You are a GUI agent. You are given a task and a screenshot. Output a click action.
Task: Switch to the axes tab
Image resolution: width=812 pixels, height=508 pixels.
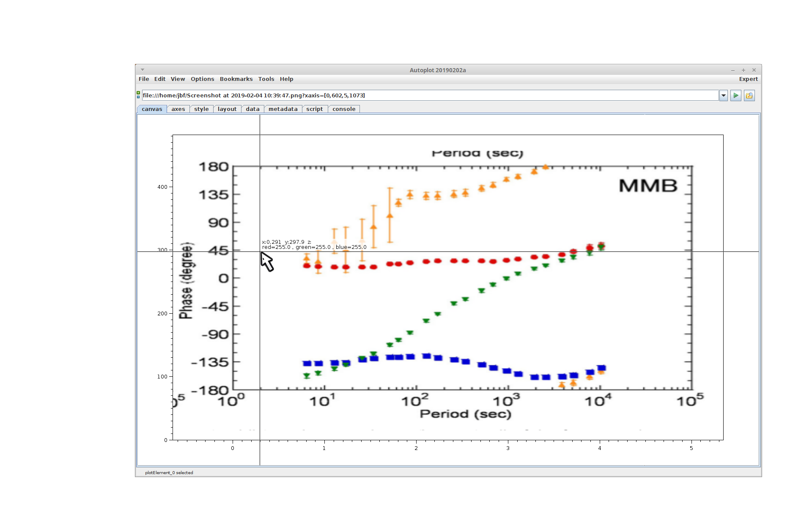click(x=178, y=109)
